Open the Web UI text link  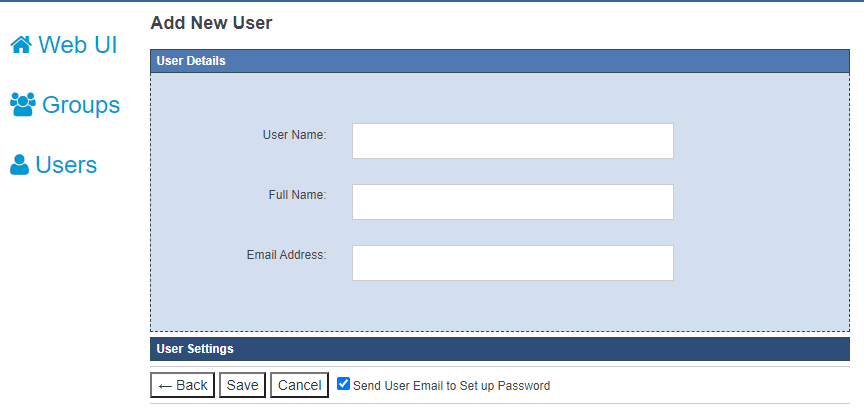coord(78,45)
